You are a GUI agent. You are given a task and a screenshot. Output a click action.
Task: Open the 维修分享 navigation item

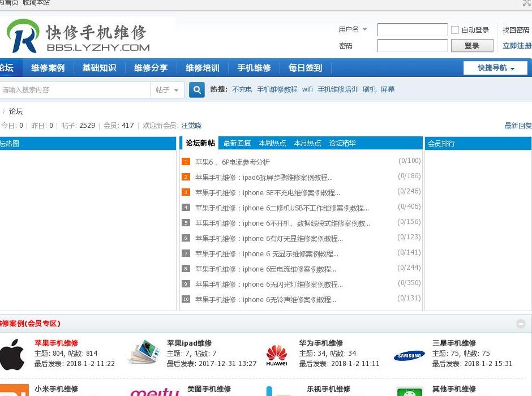pyautogui.click(x=151, y=68)
